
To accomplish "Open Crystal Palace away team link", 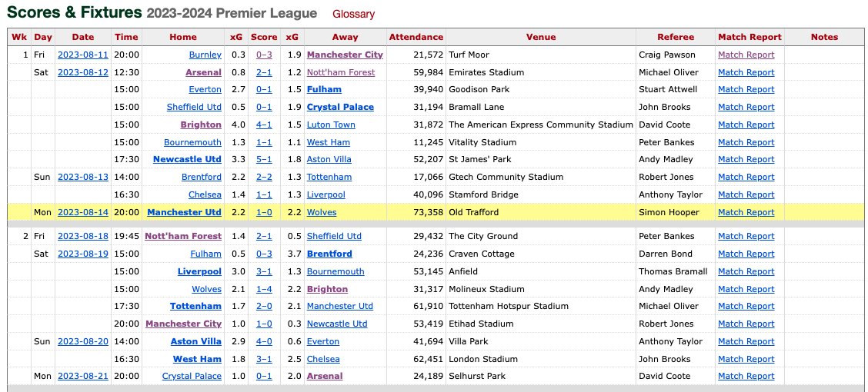I will pyautogui.click(x=340, y=108).
